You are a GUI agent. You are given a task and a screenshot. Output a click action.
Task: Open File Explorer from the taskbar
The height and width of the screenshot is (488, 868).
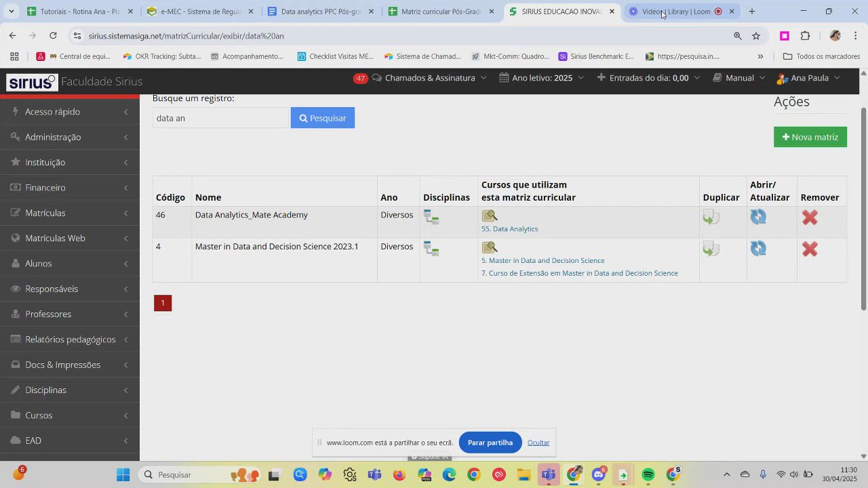(x=524, y=474)
